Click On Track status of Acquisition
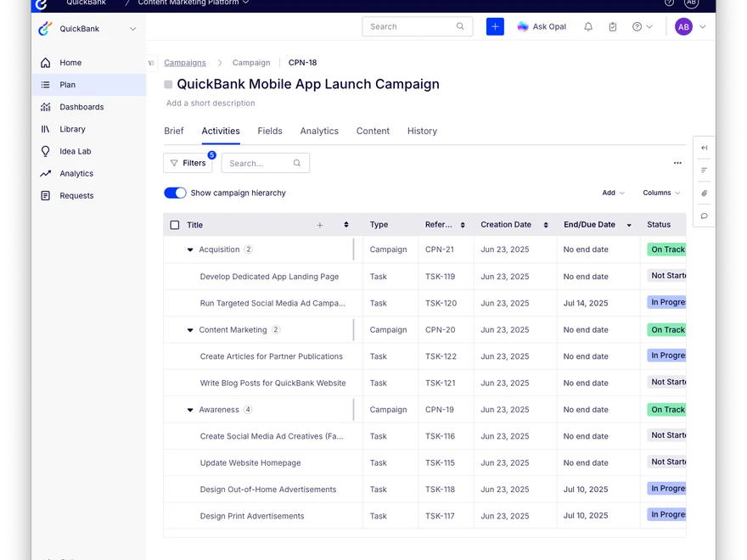The image size is (747, 560). pyautogui.click(x=666, y=249)
